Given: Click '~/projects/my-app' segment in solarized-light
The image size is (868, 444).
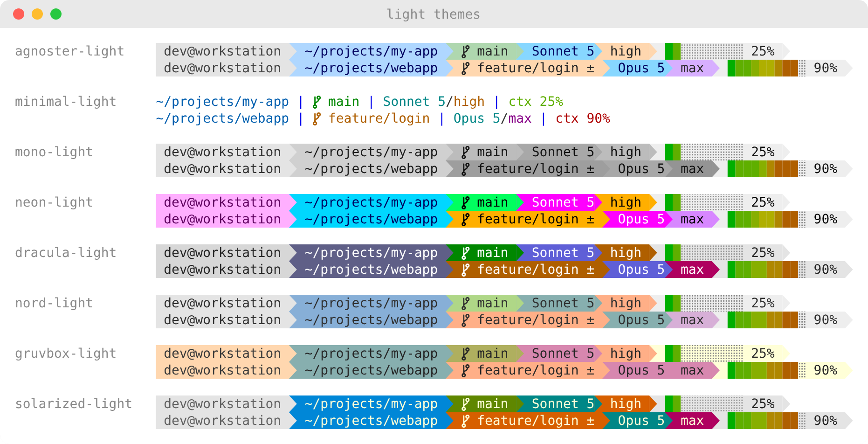Looking at the screenshot, I should (x=371, y=404).
